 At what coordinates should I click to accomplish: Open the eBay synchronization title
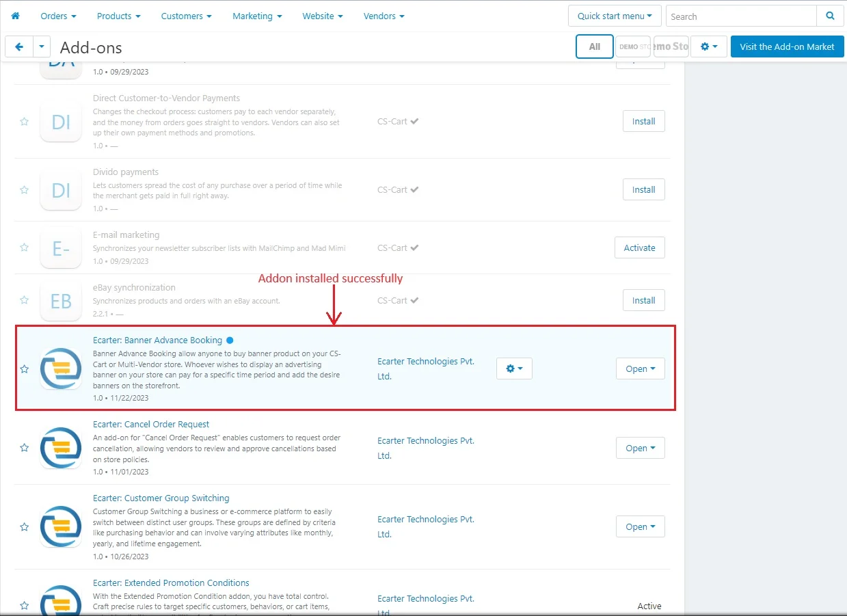click(x=134, y=287)
